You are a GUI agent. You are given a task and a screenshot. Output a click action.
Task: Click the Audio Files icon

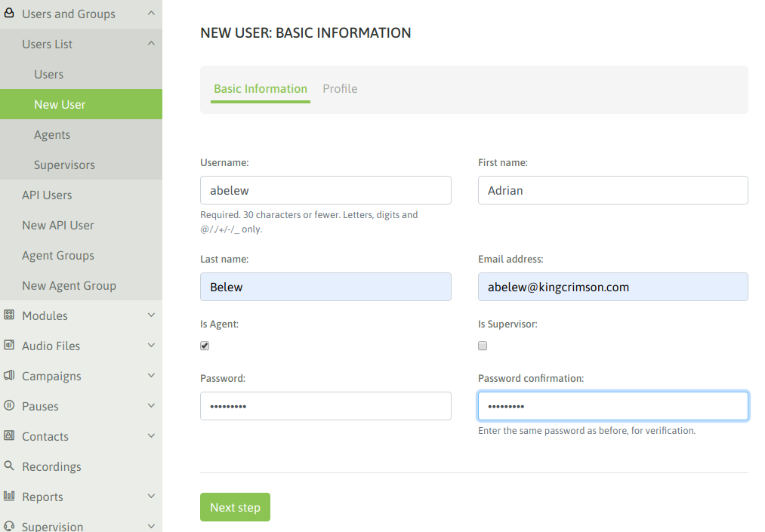(x=9, y=345)
